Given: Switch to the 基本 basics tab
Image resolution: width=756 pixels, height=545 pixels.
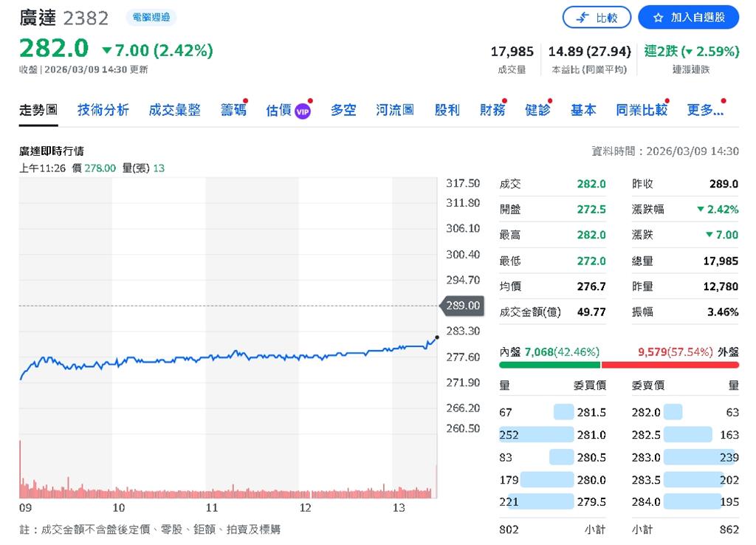Looking at the screenshot, I should tap(583, 109).
